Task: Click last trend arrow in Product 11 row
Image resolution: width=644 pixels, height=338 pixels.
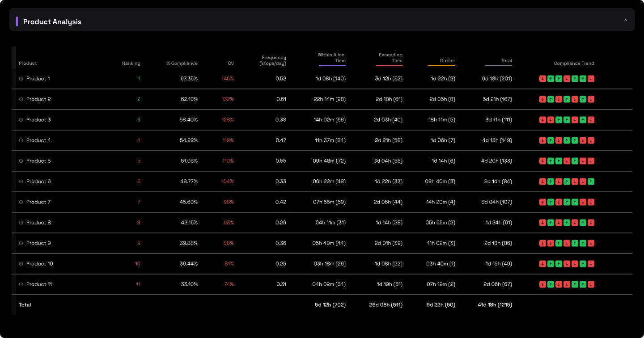Action: [591, 284]
